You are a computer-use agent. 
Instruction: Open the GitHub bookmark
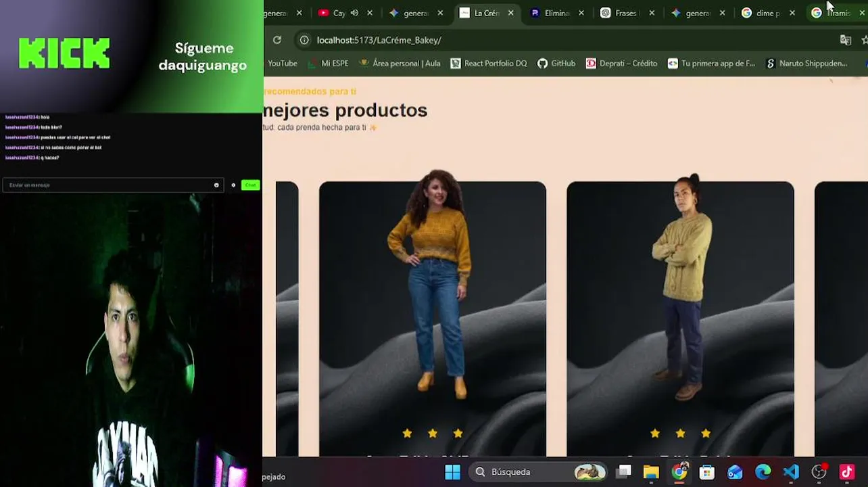[x=556, y=64]
